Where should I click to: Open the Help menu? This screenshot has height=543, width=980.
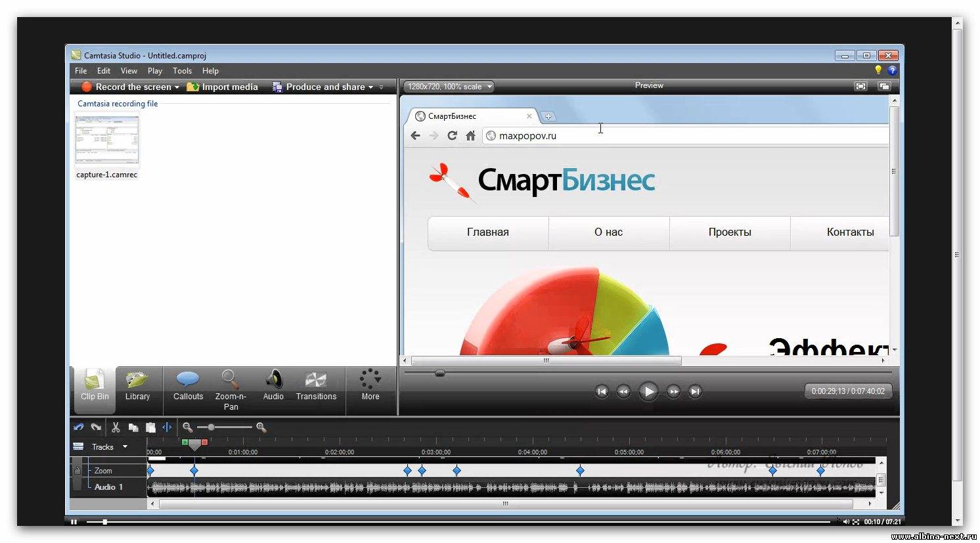(x=210, y=71)
